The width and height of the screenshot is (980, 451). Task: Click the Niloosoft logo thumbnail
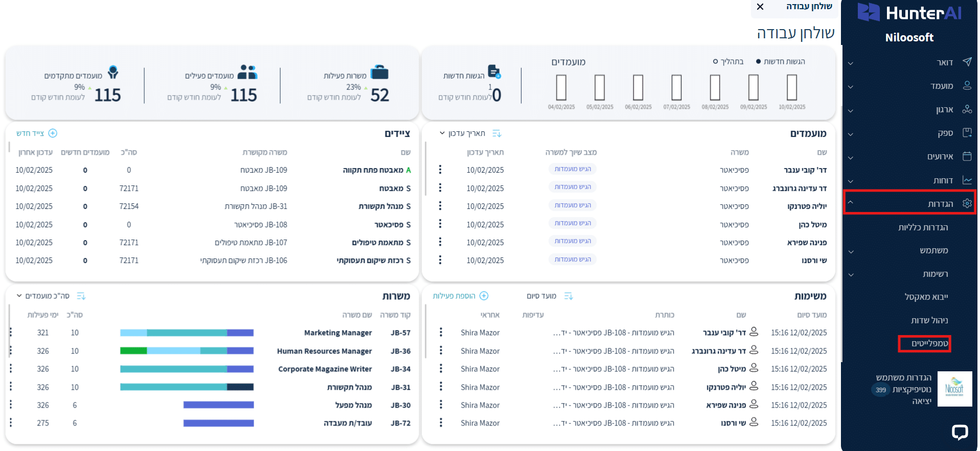click(954, 389)
